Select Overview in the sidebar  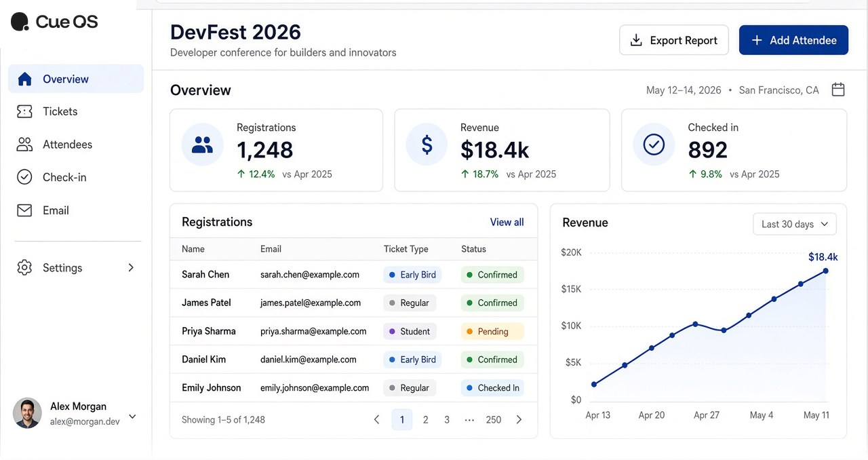[x=76, y=79]
